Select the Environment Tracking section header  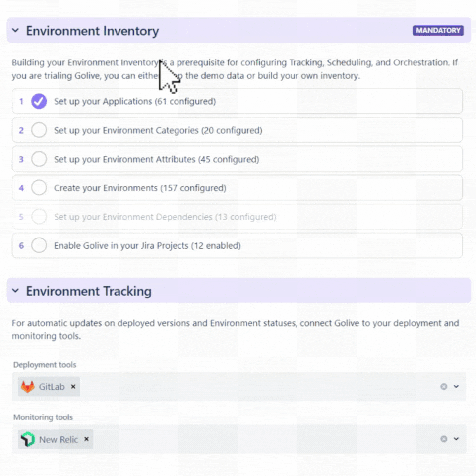coord(89,291)
